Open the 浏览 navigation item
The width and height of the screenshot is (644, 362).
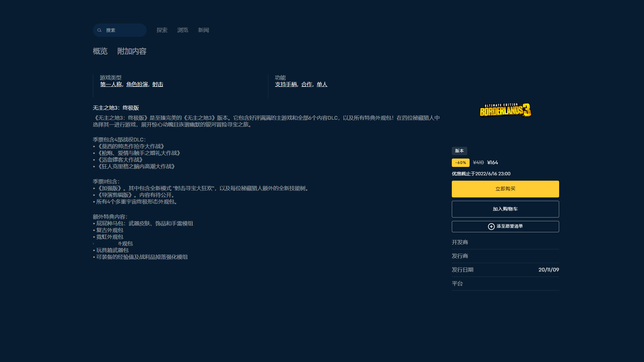pos(183,30)
